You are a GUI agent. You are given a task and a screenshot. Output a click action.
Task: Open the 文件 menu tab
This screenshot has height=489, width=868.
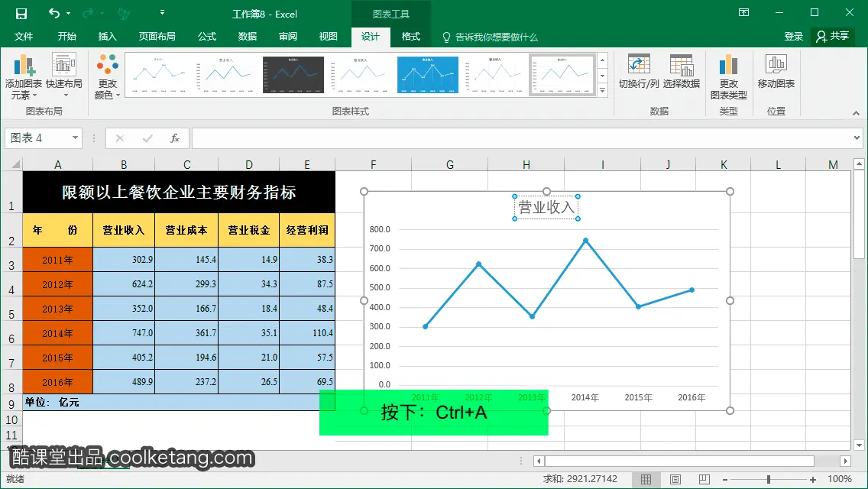pos(23,37)
